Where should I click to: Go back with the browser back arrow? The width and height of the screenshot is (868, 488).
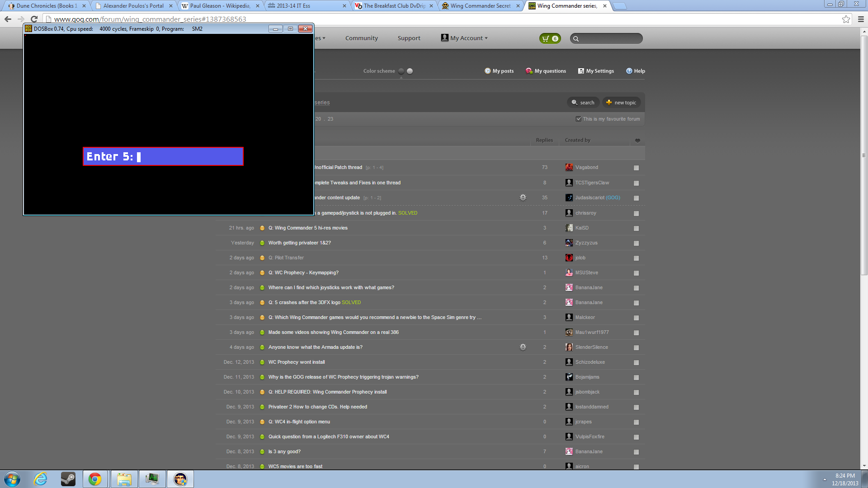[8, 19]
